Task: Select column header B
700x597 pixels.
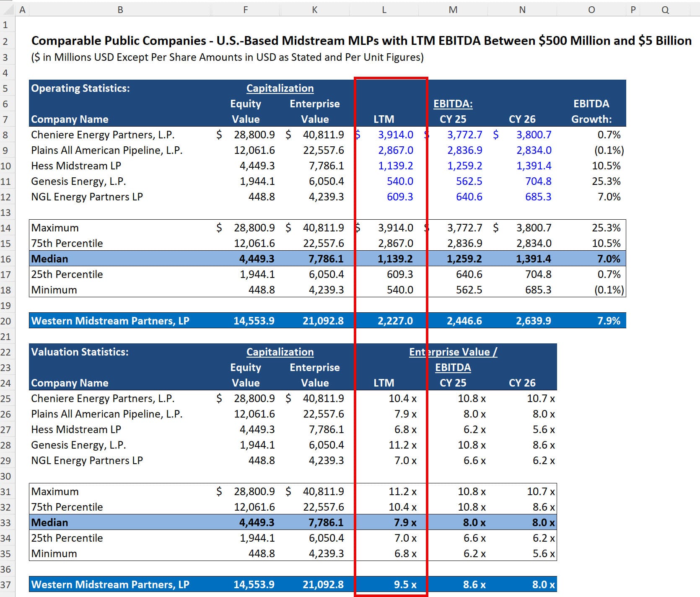Action: (x=120, y=9)
